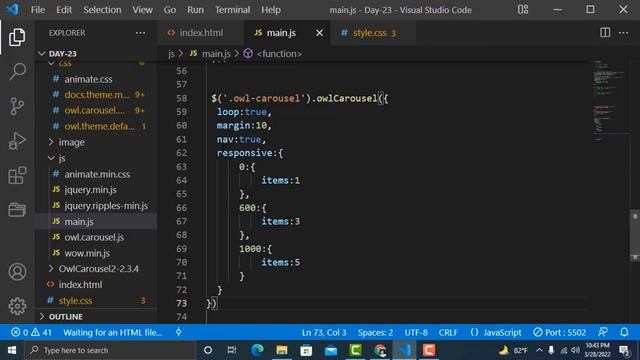
Task: Close the main.js tab
Action: tap(319, 33)
